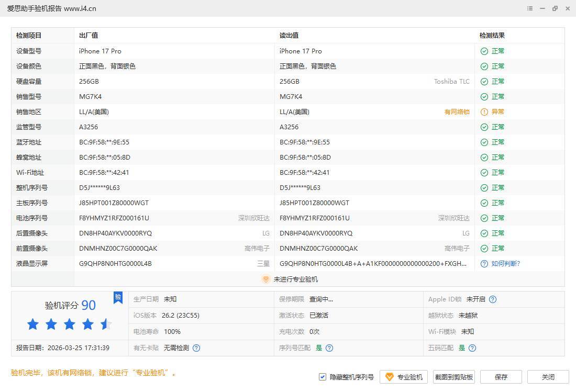Click the orange 异常 warning icon
Image resolution: width=576 pixels, height=392 pixels.
(x=484, y=112)
